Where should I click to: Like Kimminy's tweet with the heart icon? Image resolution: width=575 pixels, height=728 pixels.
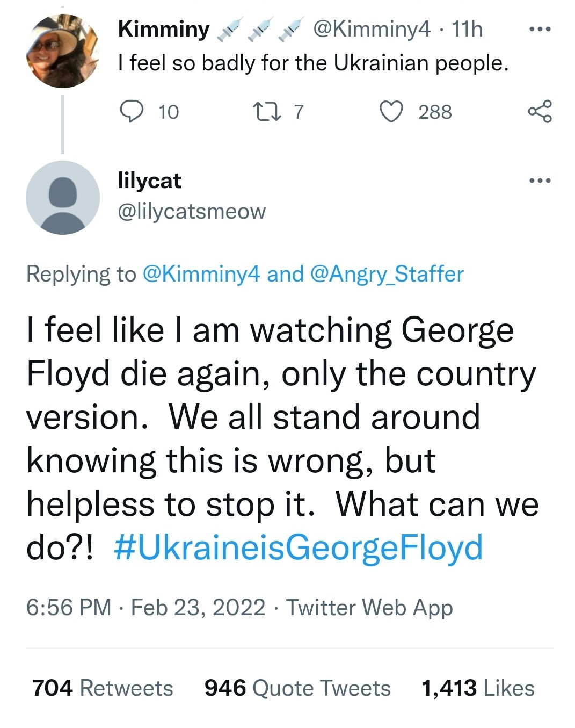(x=391, y=112)
